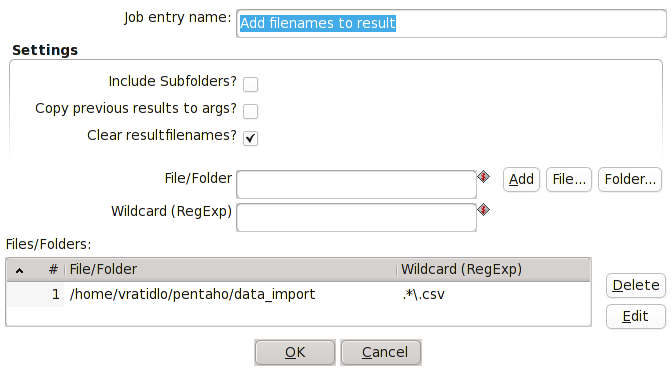This screenshot has width=672, height=382.
Task: Confirm the dialog with OK
Action: [x=295, y=352]
